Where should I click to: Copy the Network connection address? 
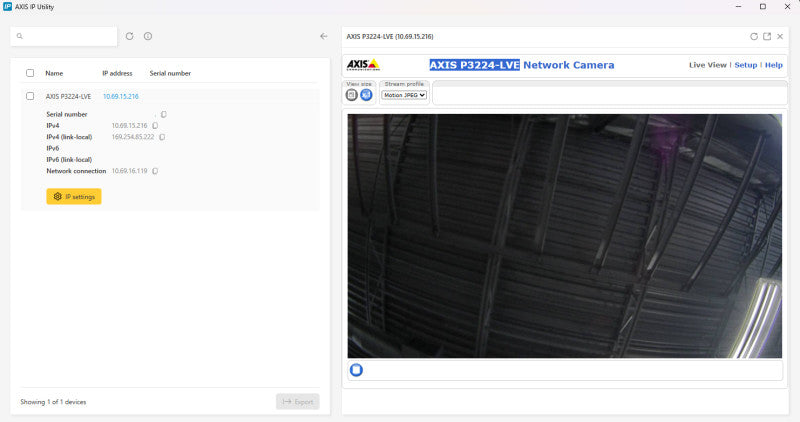click(155, 171)
